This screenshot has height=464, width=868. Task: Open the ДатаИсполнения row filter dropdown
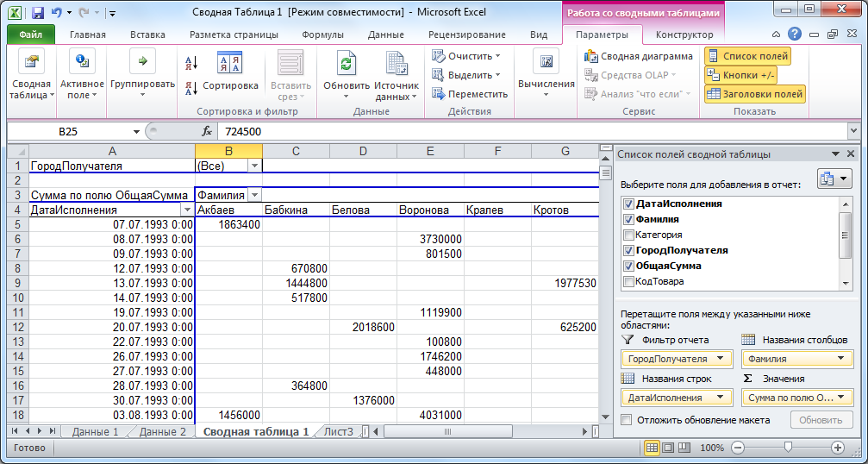click(188, 210)
